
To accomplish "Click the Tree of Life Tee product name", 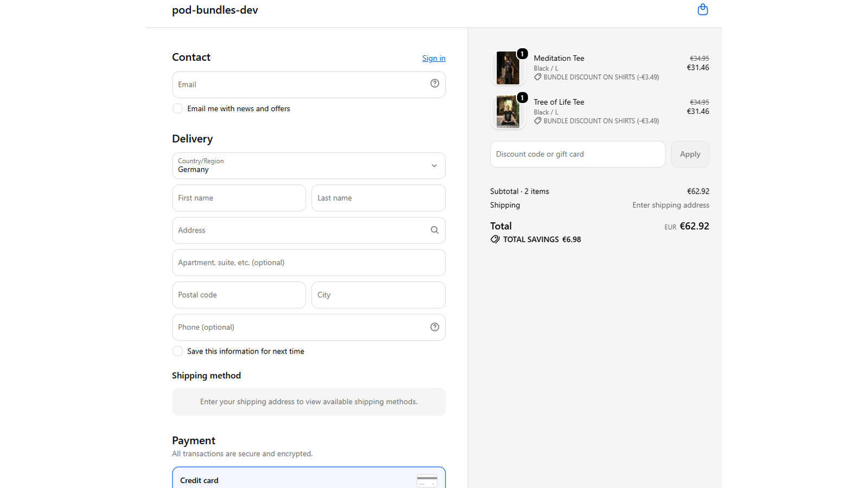I will pos(559,102).
